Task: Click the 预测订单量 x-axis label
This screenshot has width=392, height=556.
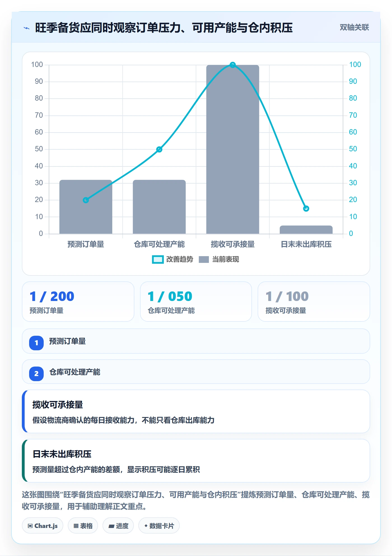Action: (x=86, y=244)
